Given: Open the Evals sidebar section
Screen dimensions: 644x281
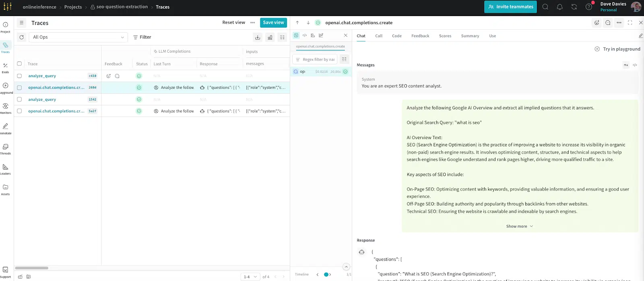Looking at the screenshot, I should tap(5, 68).
